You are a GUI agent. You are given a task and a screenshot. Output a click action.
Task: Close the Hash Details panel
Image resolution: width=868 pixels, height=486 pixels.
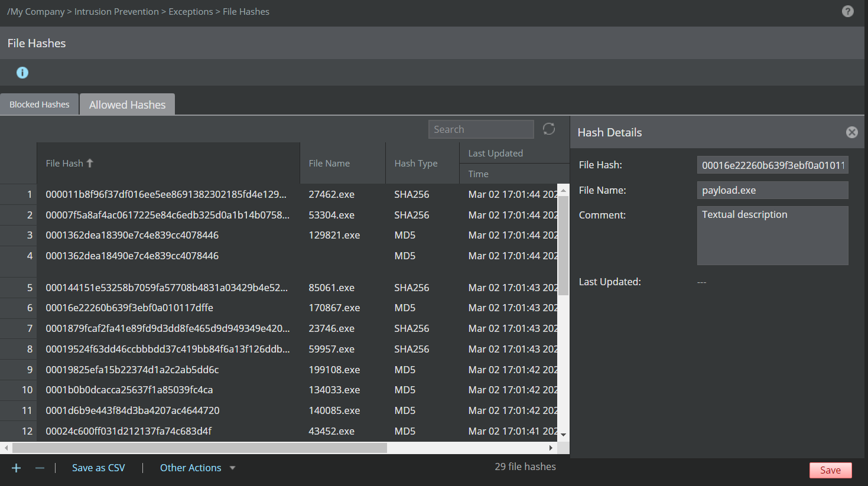coord(851,132)
